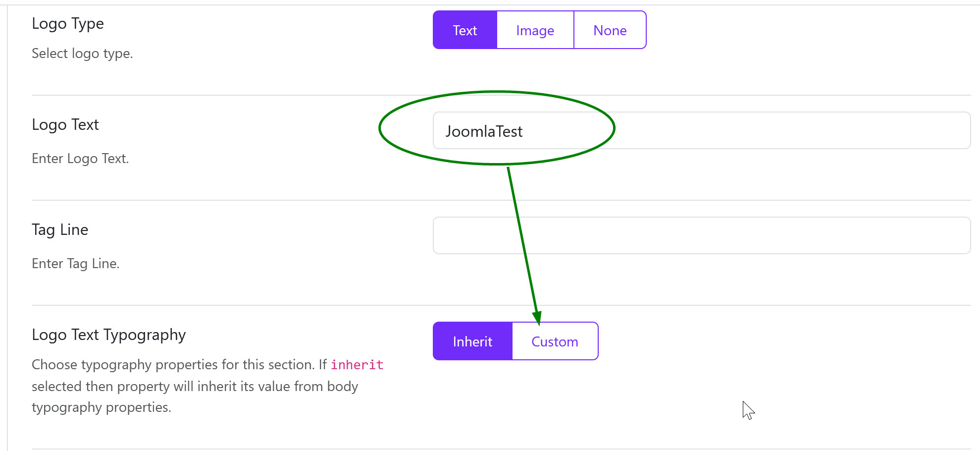980x451 pixels.
Task: Click the None segment on the selector
Action: 610,30
